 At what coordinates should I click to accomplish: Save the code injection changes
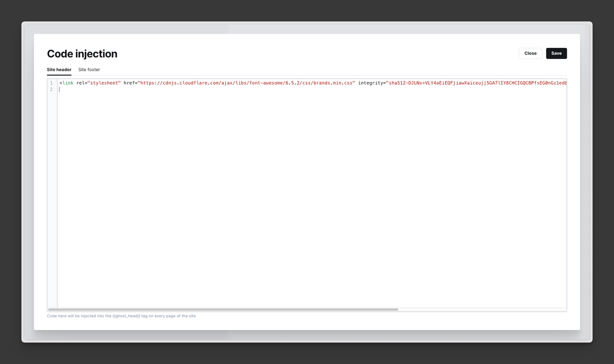pos(556,53)
